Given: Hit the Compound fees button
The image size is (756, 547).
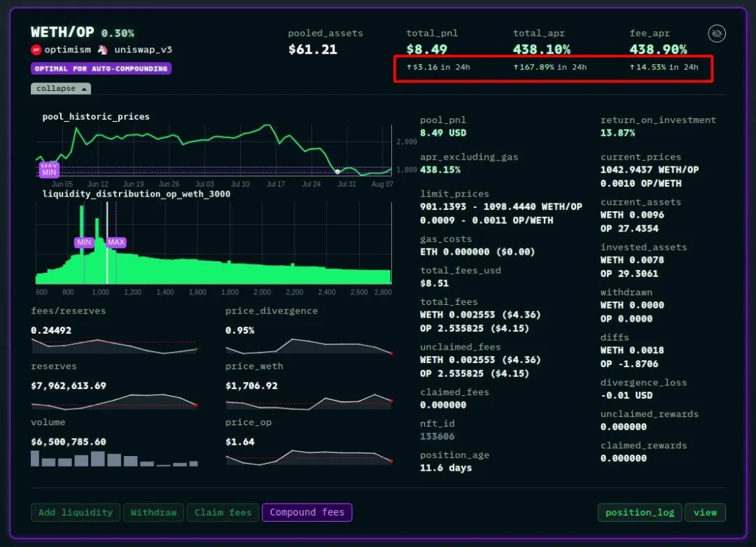Looking at the screenshot, I should click(307, 513).
